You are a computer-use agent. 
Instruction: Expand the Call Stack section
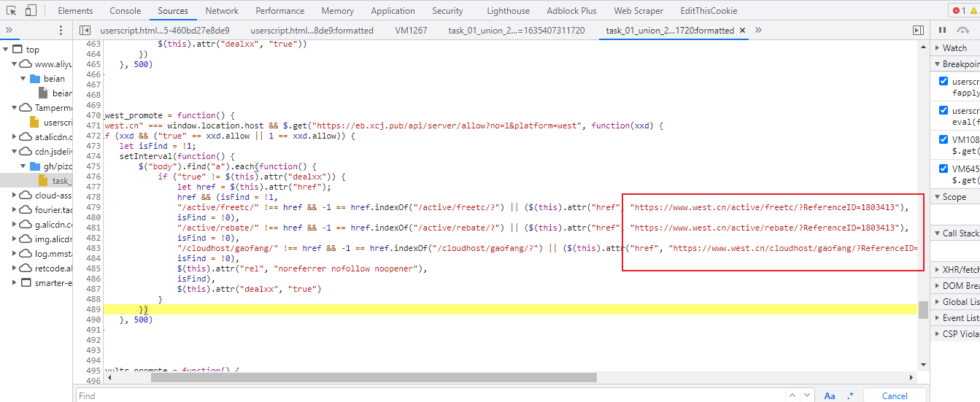tap(959, 233)
